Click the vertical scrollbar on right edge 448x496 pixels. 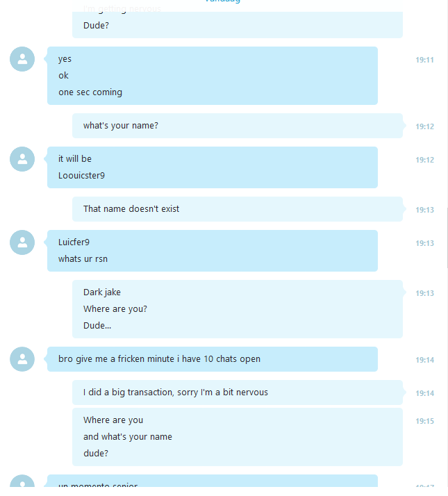[x=447, y=238]
